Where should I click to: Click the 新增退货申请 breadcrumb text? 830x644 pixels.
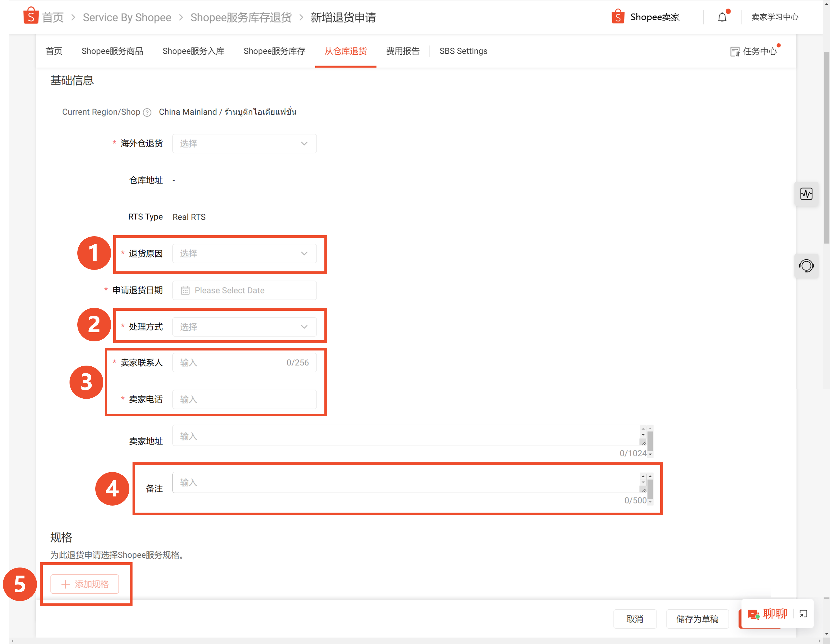343,17
